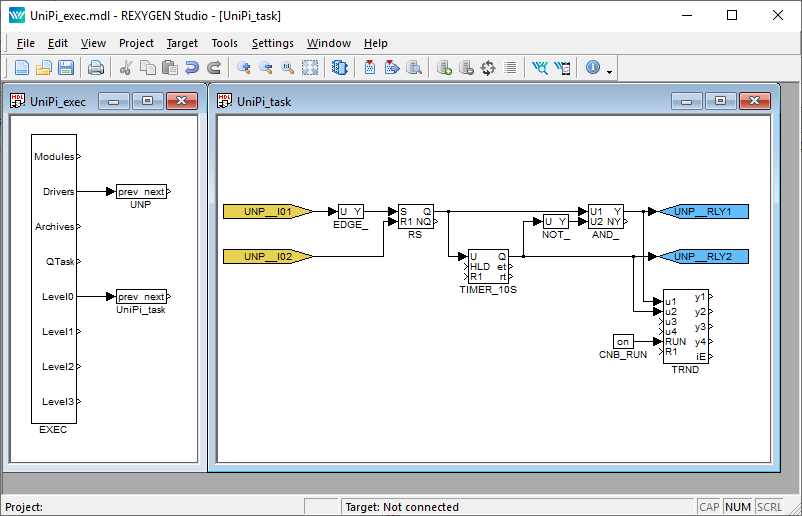Open the Tools menu
802x516 pixels.
225,43
